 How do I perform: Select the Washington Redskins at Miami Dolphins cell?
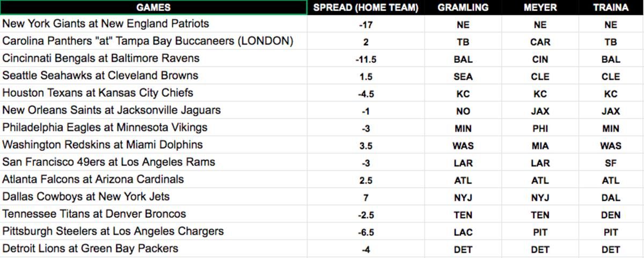[153, 145]
